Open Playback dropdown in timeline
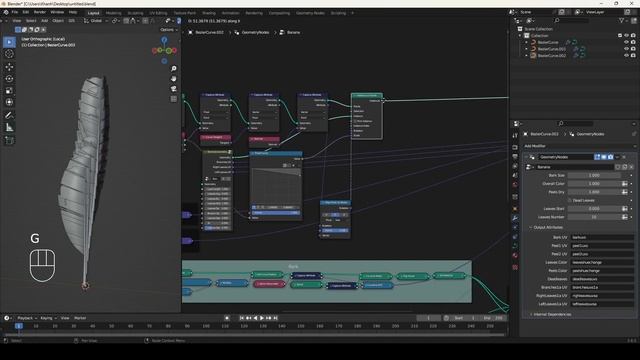This screenshot has width=640, height=360. (x=27, y=318)
